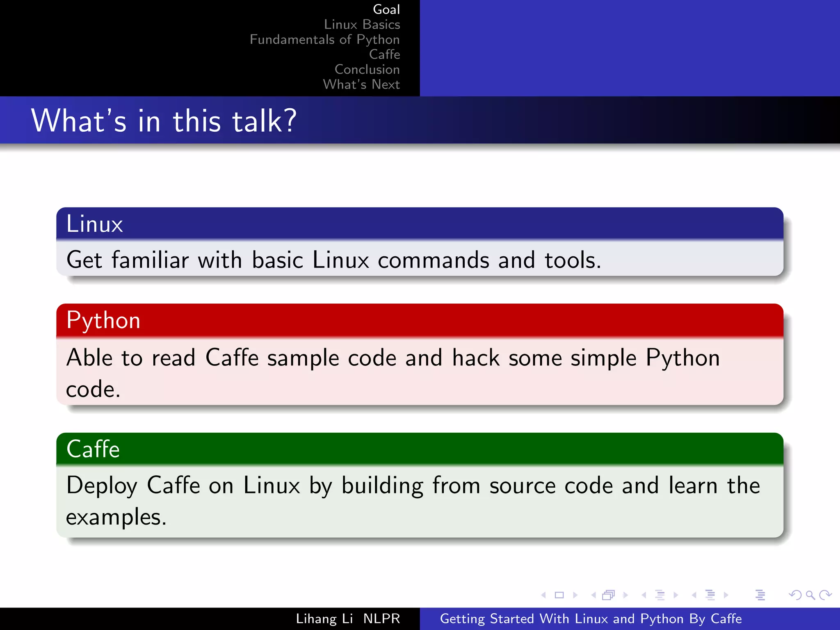The width and height of the screenshot is (840, 630).
Task: Jump to Fundamentals of Python section
Action: click(x=325, y=39)
